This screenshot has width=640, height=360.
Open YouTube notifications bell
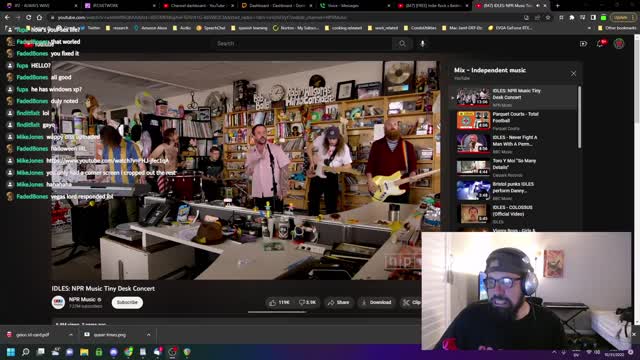600,43
